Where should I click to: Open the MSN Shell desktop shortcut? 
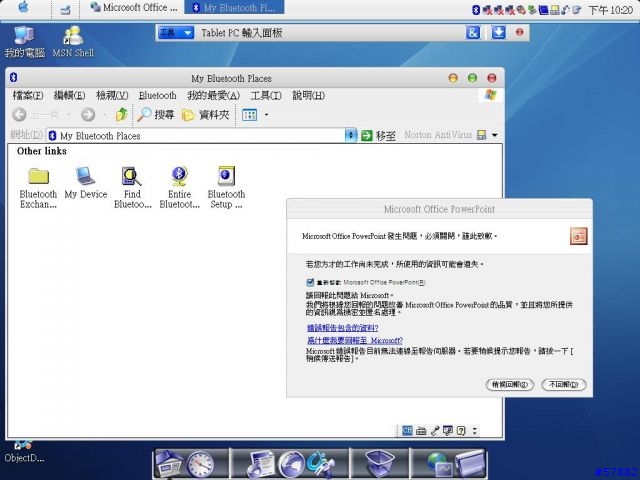pos(73,42)
